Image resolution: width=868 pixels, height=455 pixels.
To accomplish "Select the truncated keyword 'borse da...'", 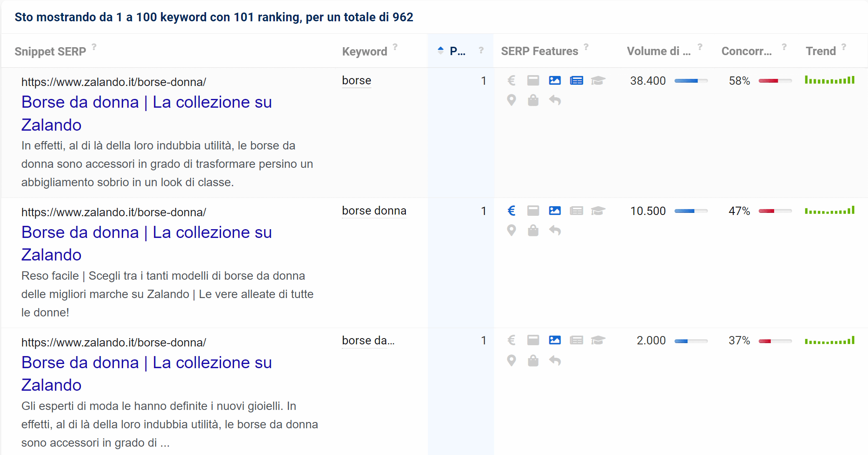I will pos(368,341).
